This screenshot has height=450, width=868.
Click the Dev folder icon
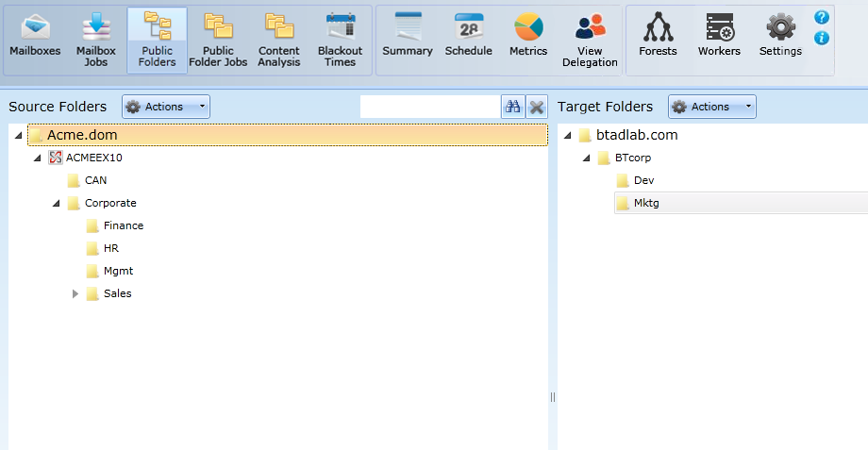click(x=623, y=180)
